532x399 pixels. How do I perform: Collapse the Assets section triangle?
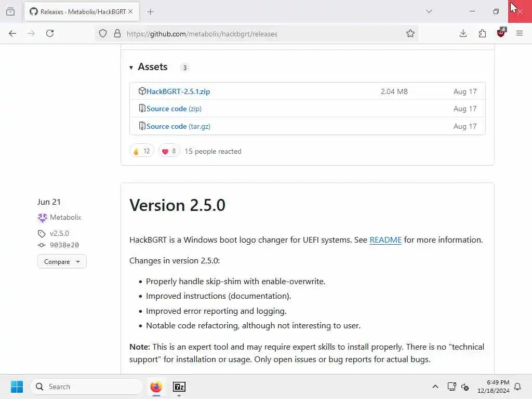tap(131, 68)
